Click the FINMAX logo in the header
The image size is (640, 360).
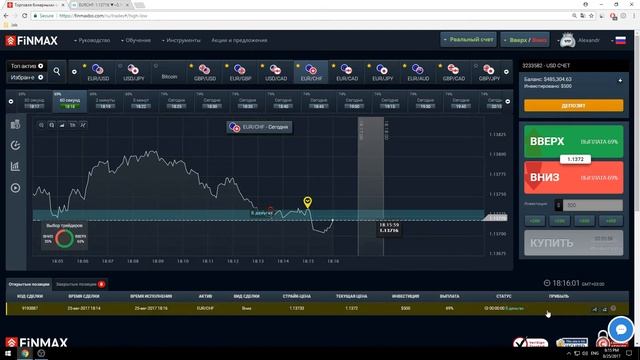click(31, 40)
